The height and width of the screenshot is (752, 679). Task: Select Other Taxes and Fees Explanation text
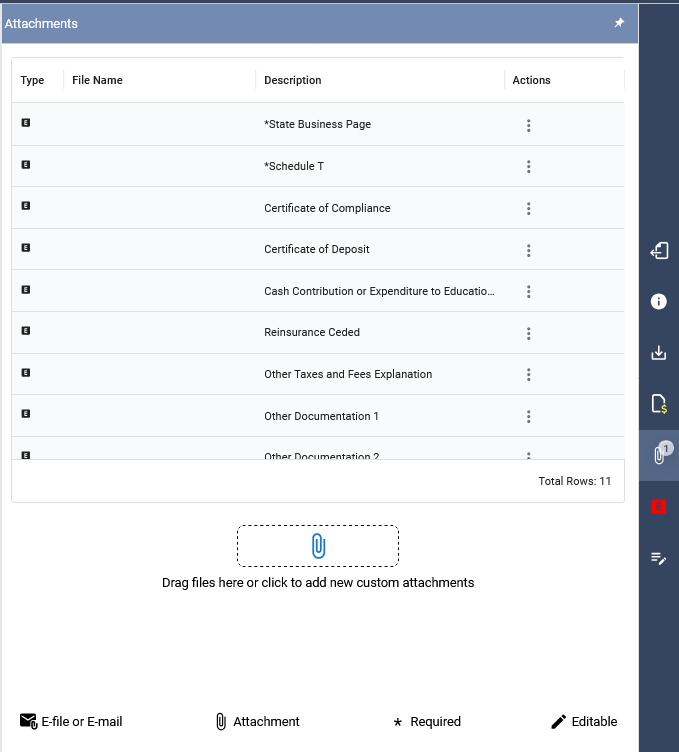(348, 374)
